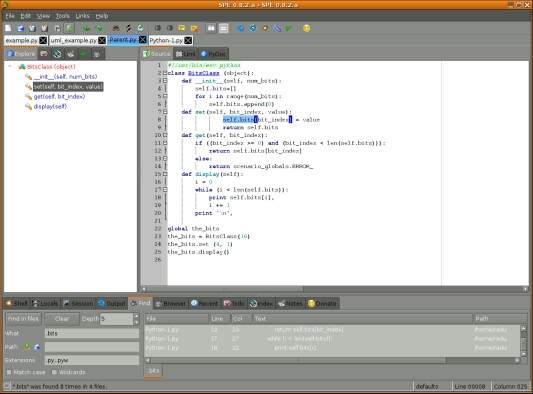This screenshot has height=394, width=533.
Task: Collapse the BitsClass (object) tree node
Action: [10, 67]
